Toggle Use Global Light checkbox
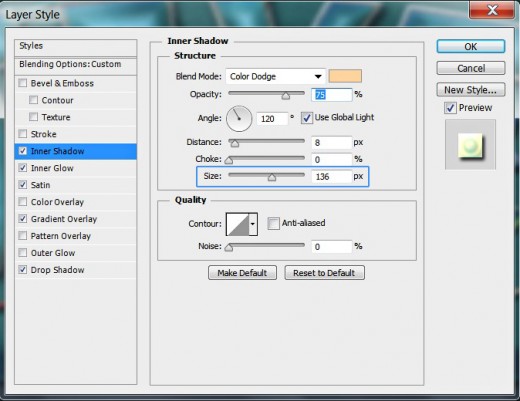 pos(306,118)
